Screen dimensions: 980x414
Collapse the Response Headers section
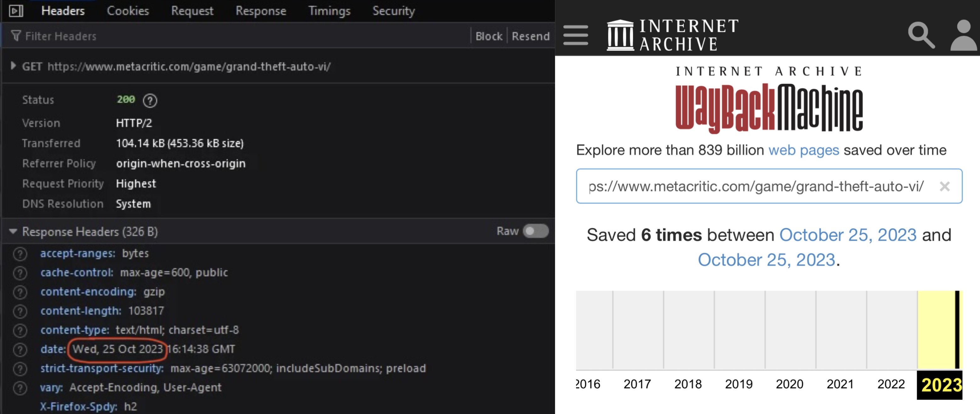coord(13,231)
